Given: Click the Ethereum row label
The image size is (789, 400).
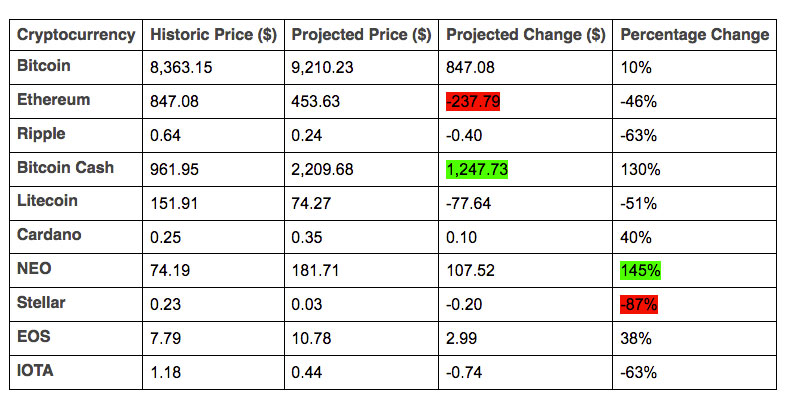Looking at the screenshot, I should point(54,100).
